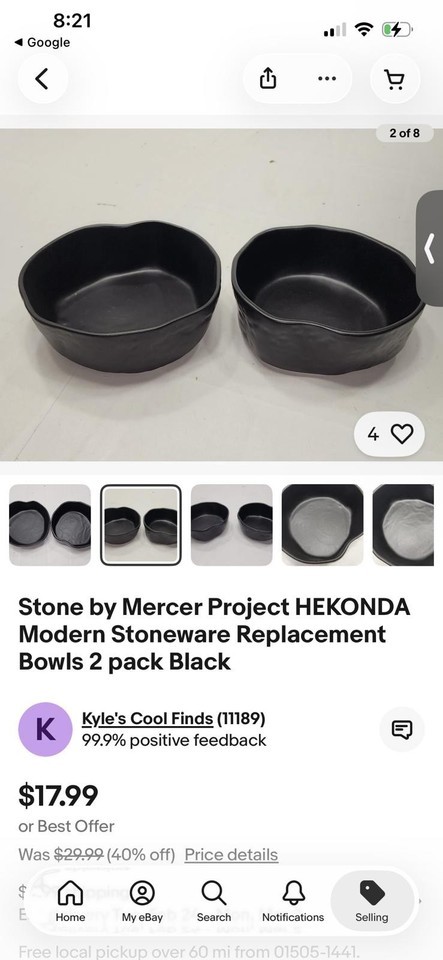Tap the back arrow button

tap(42, 79)
